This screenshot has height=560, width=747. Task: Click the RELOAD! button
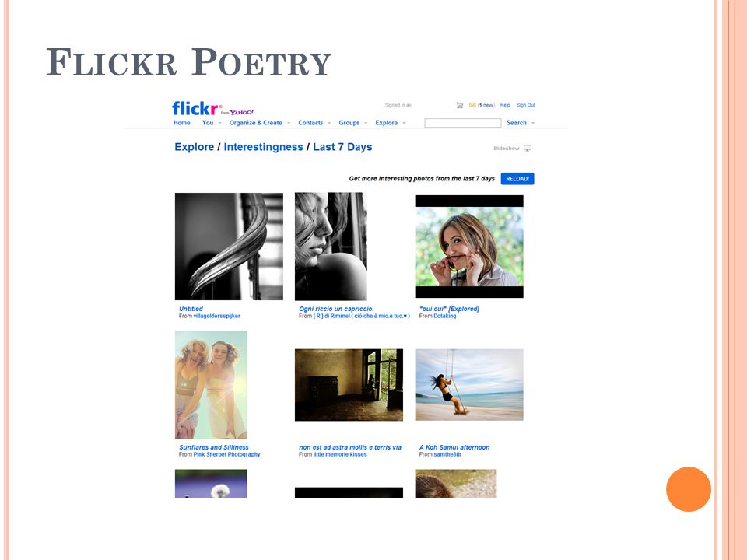tap(517, 179)
